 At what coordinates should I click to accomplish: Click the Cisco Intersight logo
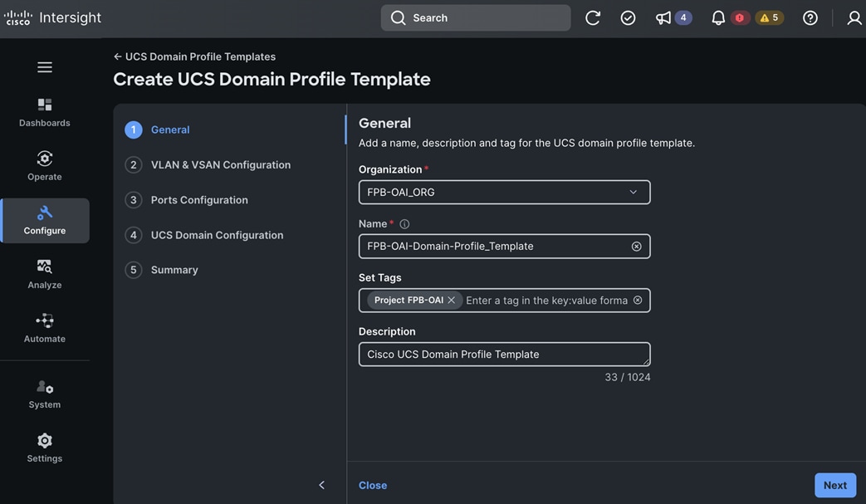(52, 17)
